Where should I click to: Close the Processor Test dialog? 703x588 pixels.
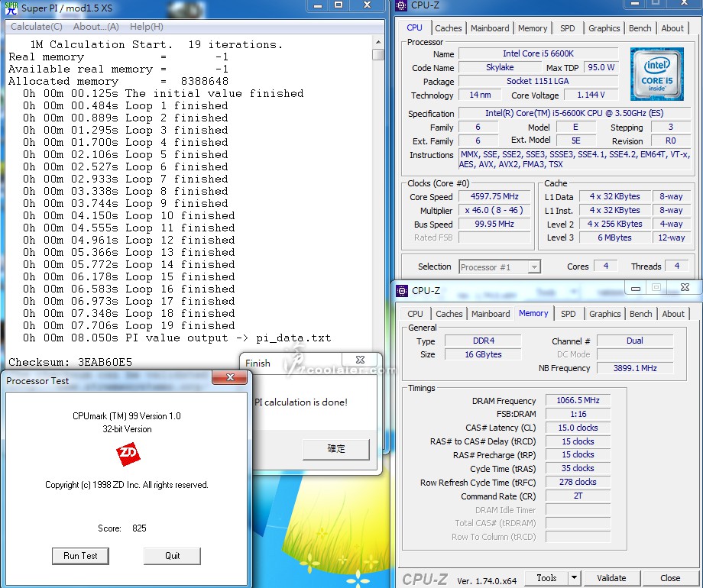[230, 377]
